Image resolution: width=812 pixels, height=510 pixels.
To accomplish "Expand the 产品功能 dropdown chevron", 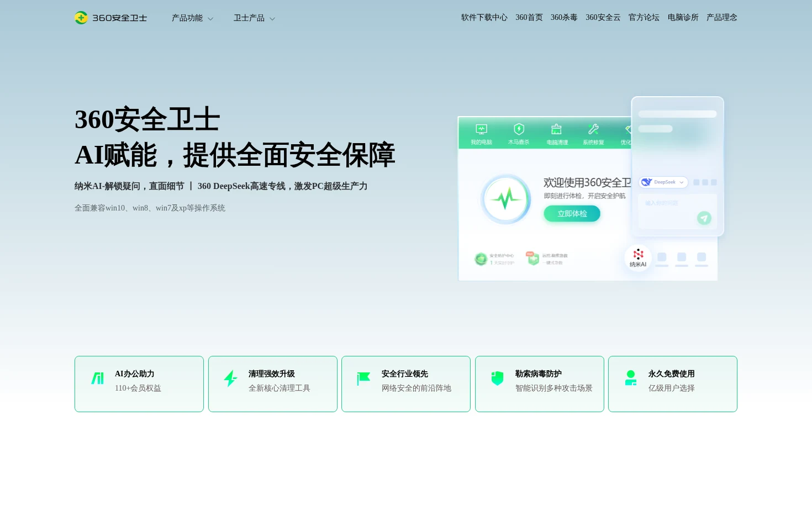I will point(210,19).
